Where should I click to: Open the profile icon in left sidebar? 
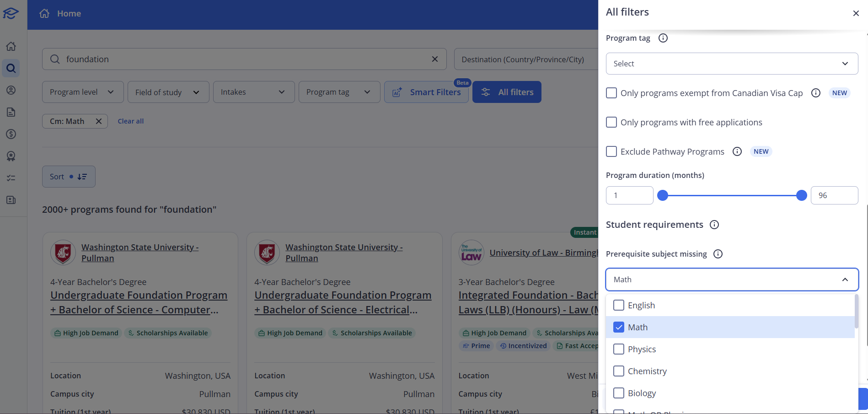11,90
